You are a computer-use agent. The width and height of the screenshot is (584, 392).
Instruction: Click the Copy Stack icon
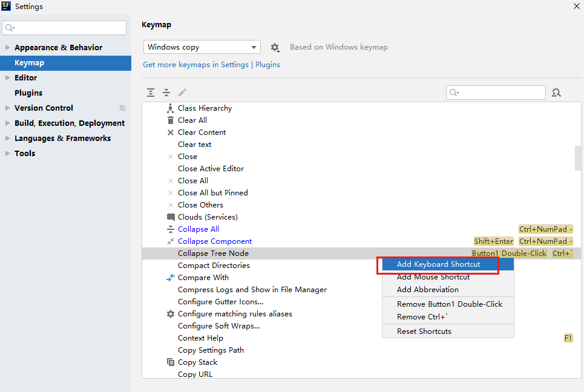pos(171,362)
